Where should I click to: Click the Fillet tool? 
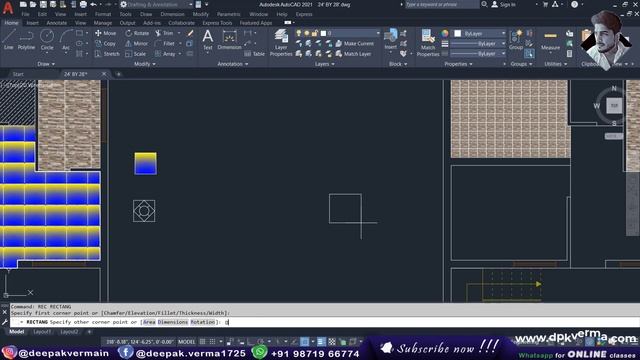click(x=165, y=43)
